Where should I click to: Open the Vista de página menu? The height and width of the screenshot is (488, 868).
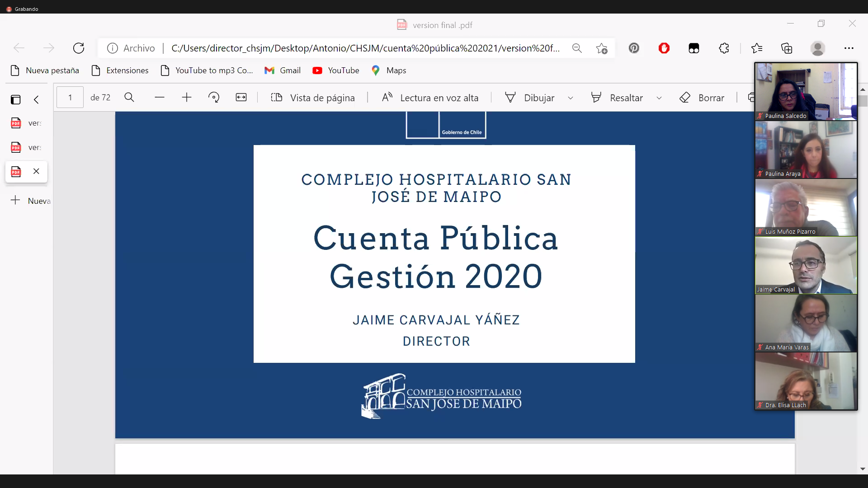pyautogui.click(x=313, y=98)
